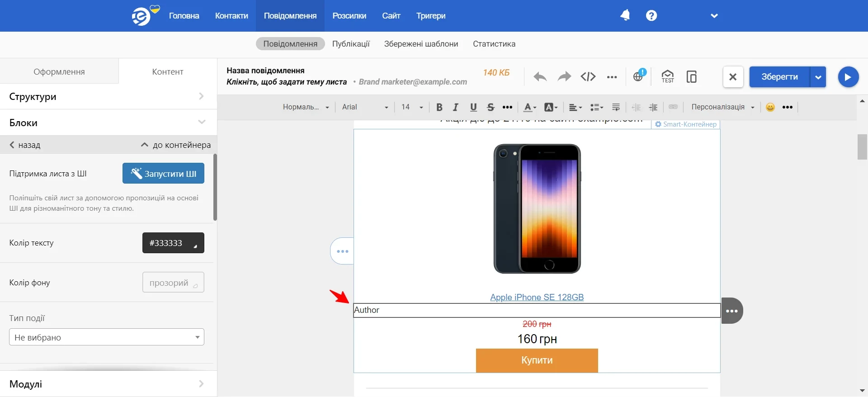Undo the last action

click(540, 77)
